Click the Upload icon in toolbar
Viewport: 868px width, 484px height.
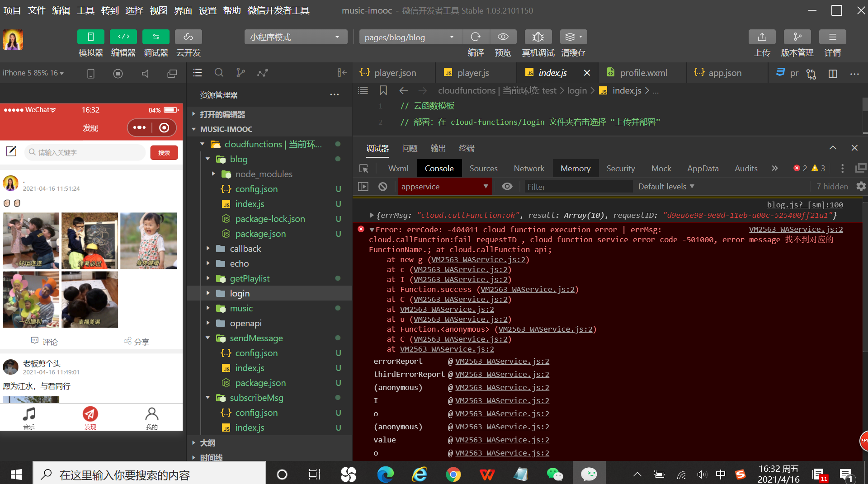(762, 37)
